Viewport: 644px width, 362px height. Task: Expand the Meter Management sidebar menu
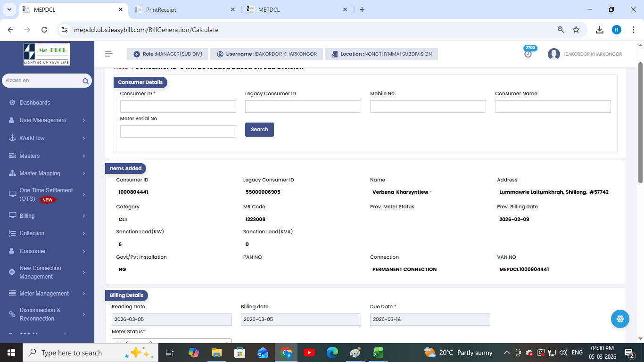point(47,294)
